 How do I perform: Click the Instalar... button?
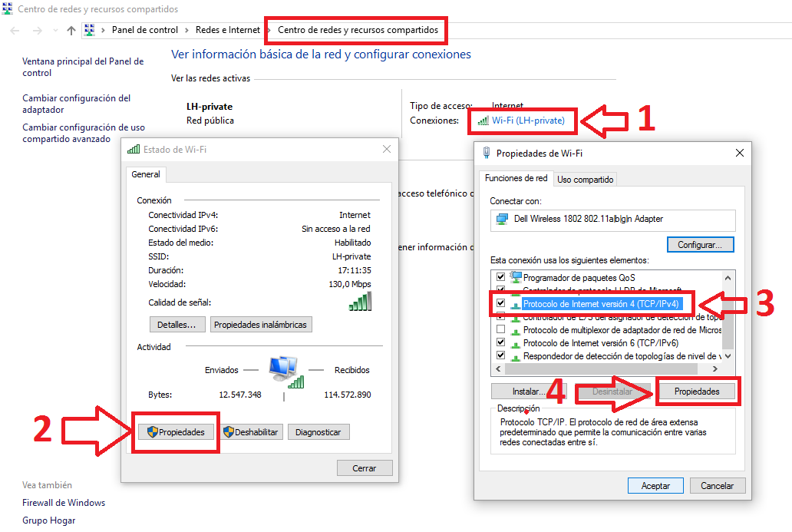[x=529, y=392]
